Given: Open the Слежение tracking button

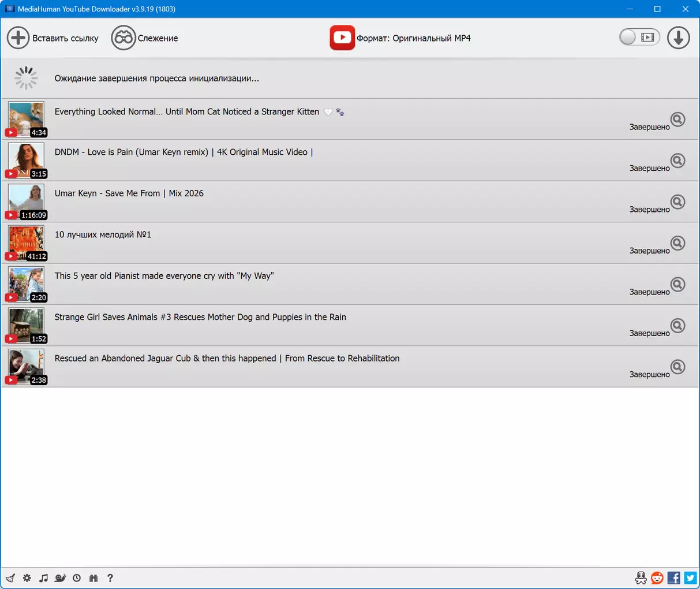Looking at the screenshot, I should (145, 38).
